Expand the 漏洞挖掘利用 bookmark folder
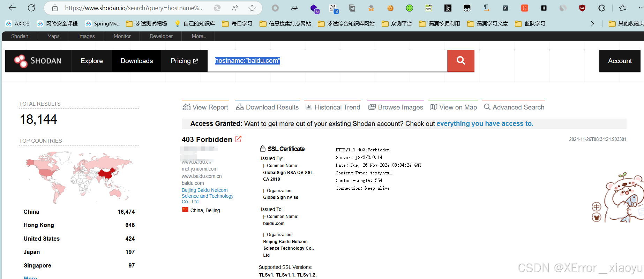 coord(440,23)
